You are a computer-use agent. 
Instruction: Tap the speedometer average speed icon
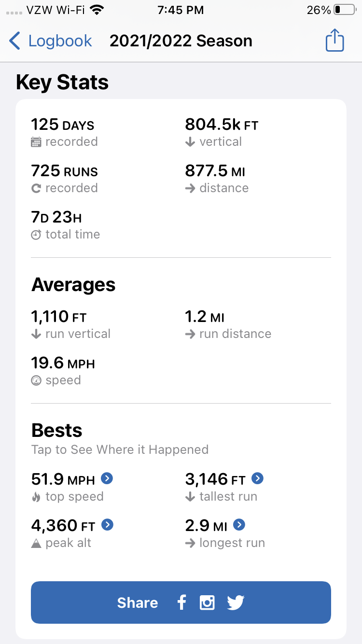[x=36, y=380]
